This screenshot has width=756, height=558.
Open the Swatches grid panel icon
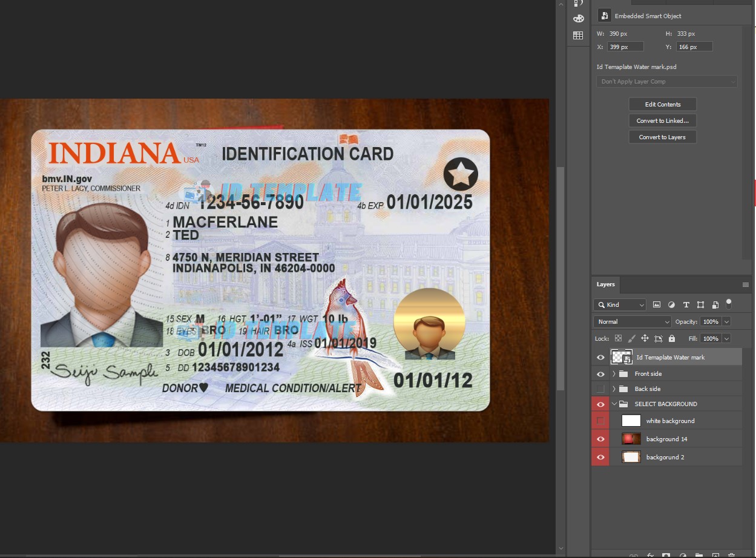click(578, 36)
